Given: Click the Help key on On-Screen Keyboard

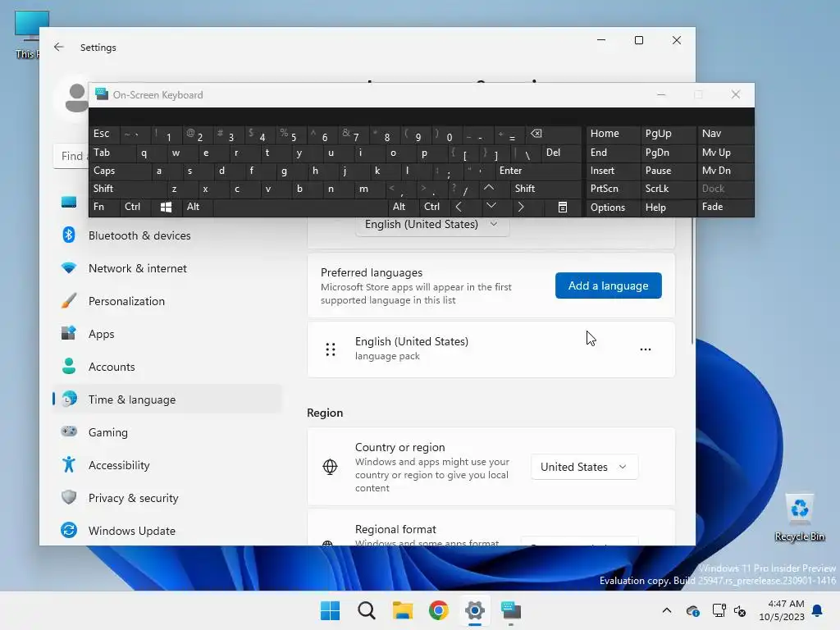Looking at the screenshot, I should tap(668, 207).
